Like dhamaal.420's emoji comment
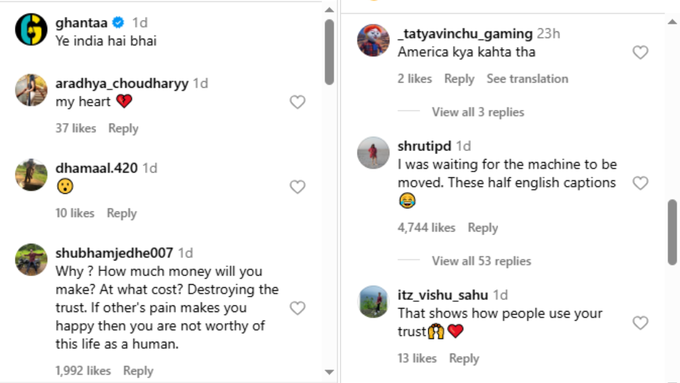The height and width of the screenshot is (383, 680). click(298, 187)
